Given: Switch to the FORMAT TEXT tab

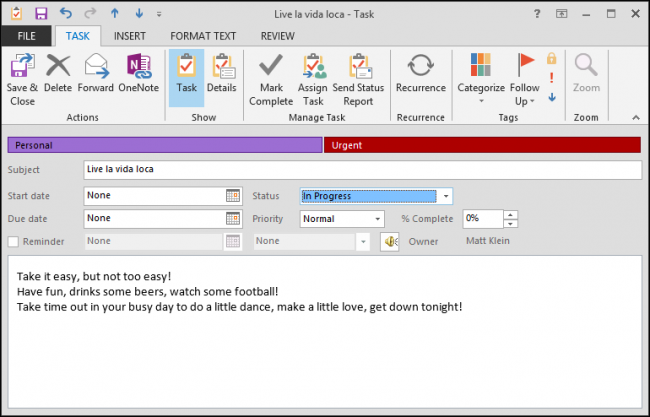Looking at the screenshot, I should pyautogui.click(x=203, y=36).
